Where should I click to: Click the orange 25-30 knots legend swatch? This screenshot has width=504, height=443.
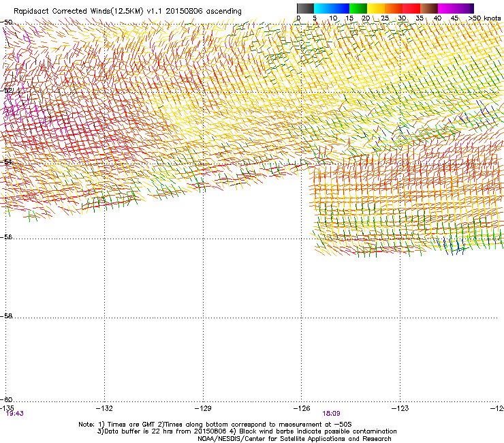pyautogui.click(x=394, y=8)
